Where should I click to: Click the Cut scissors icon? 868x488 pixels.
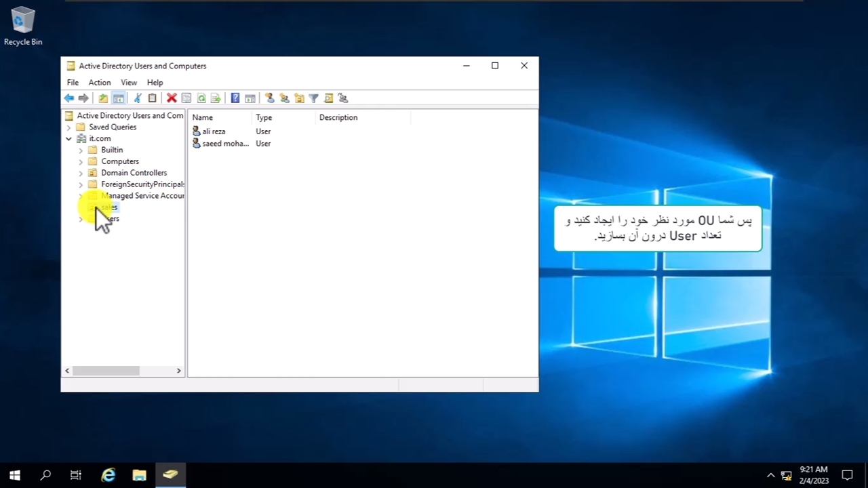138,98
